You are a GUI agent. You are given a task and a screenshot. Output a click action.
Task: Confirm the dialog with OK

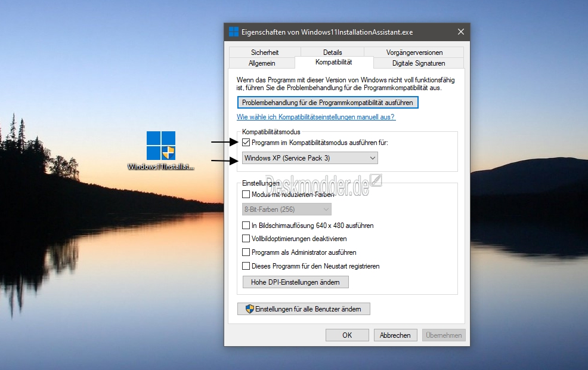click(347, 335)
